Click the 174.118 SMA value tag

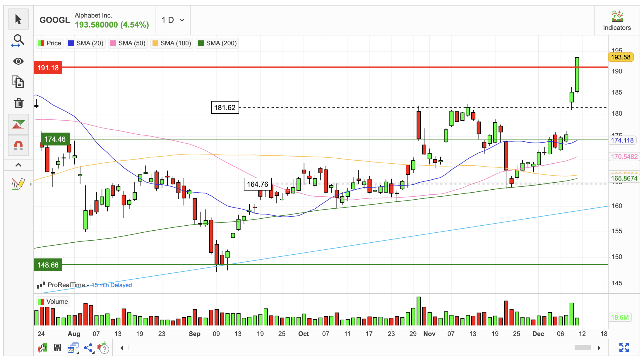[x=622, y=140]
